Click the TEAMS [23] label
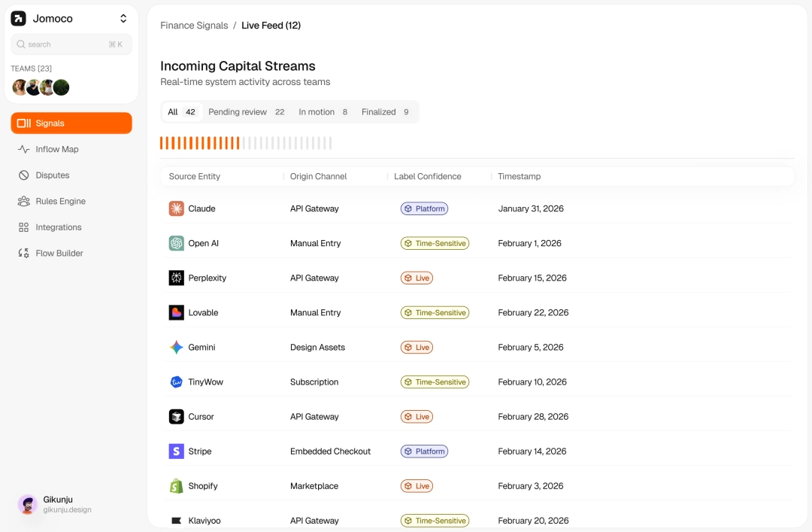The image size is (812, 532). 31,68
